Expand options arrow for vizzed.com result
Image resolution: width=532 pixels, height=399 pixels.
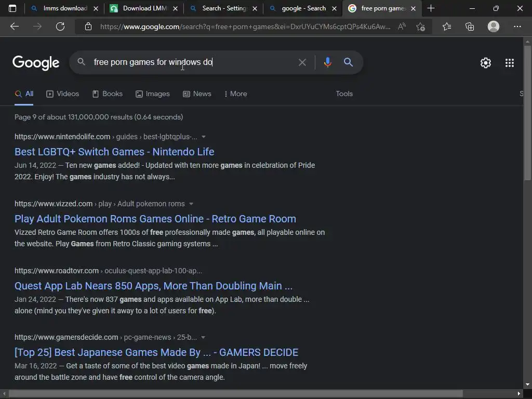pyautogui.click(x=191, y=204)
